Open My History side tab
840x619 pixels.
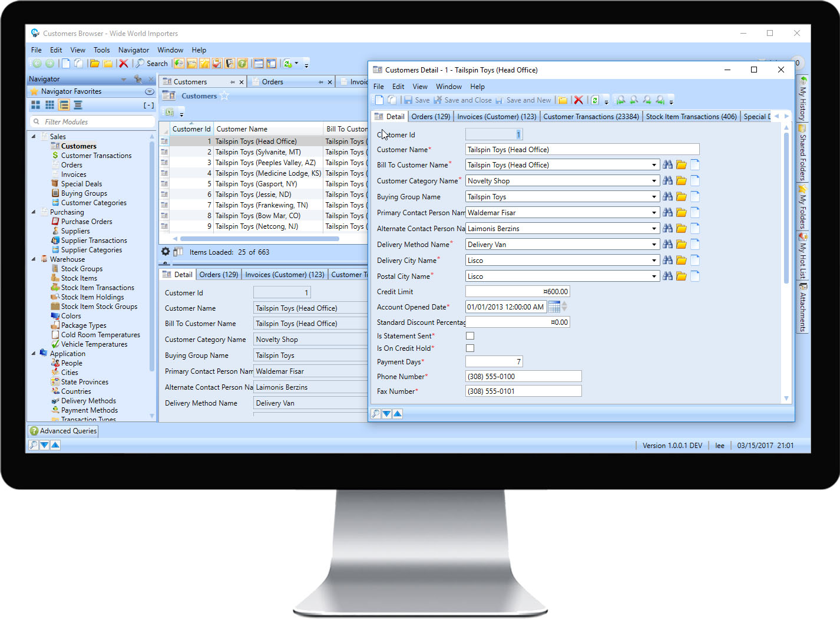802,98
